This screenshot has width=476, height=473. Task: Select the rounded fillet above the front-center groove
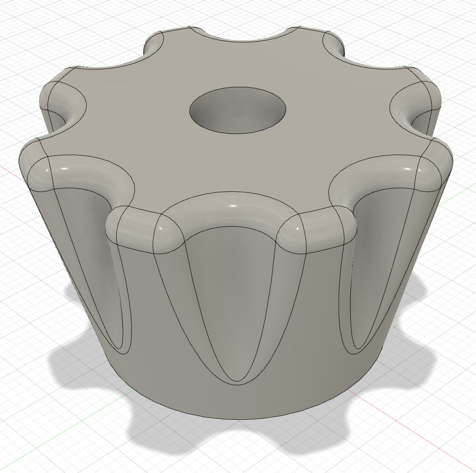(x=232, y=209)
